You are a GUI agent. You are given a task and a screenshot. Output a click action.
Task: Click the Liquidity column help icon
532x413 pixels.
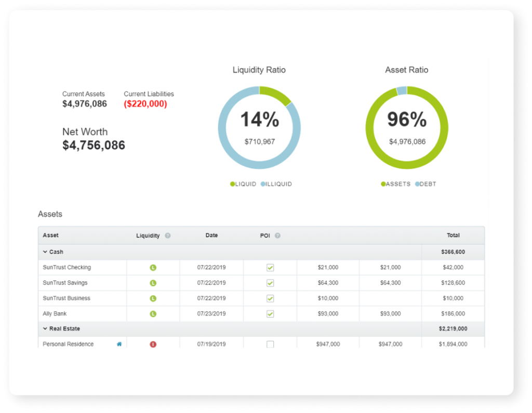(168, 235)
